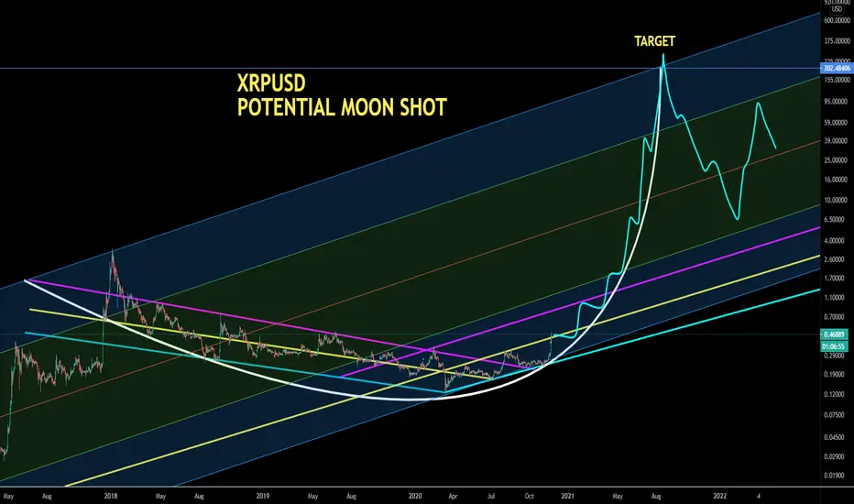The image size is (854, 504).
Task: Click the 0.19000 price axis label
Action: click(837, 374)
